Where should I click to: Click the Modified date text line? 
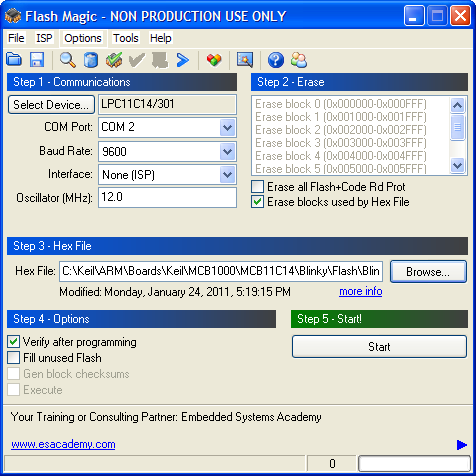175,292
